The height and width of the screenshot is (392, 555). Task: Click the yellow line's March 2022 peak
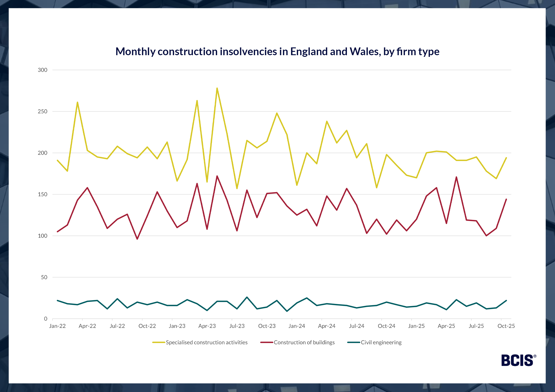click(x=77, y=102)
